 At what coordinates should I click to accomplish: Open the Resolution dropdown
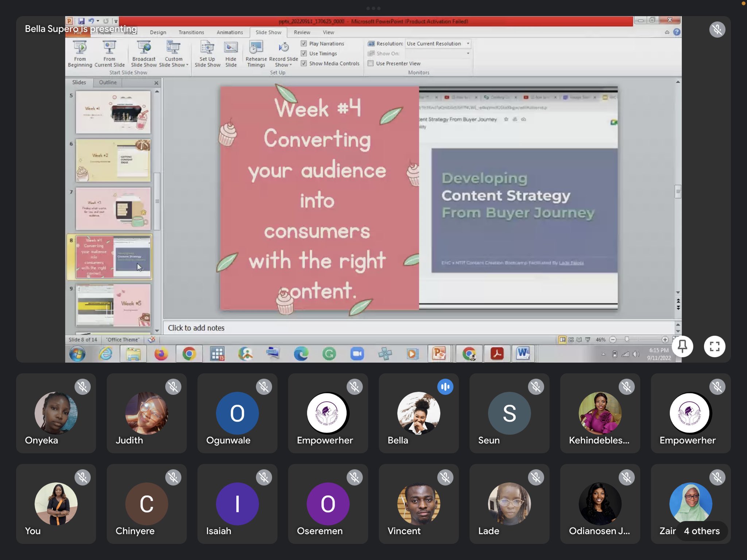(x=438, y=43)
